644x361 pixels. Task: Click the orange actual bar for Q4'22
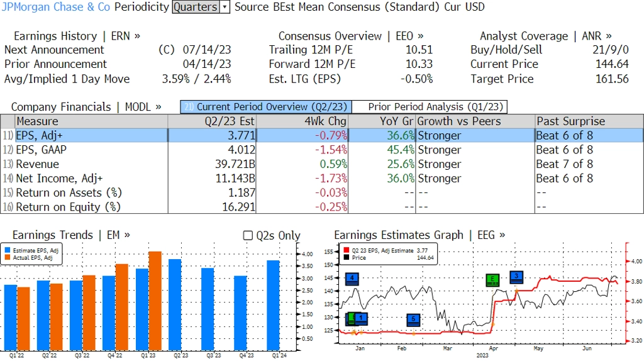pyautogui.click(x=122, y=307)
